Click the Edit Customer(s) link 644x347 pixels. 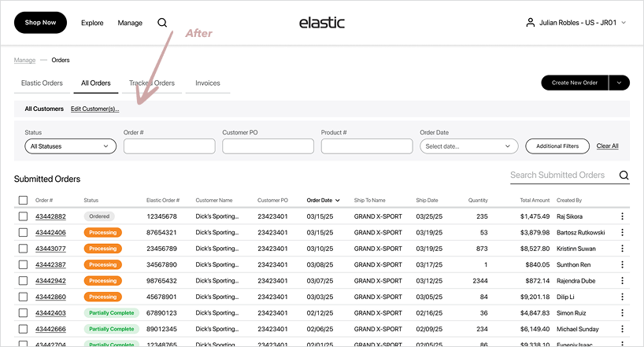[94, 109]
